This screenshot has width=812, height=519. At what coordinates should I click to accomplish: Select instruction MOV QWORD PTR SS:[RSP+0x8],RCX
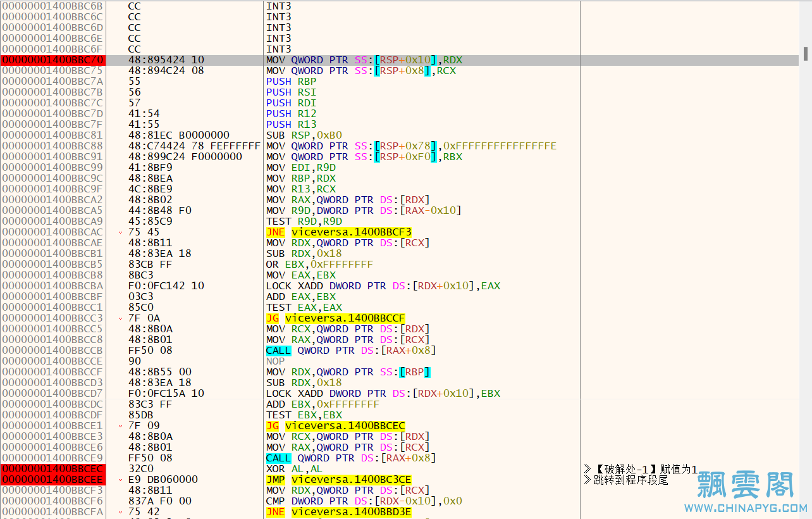(x=361, y=71)
